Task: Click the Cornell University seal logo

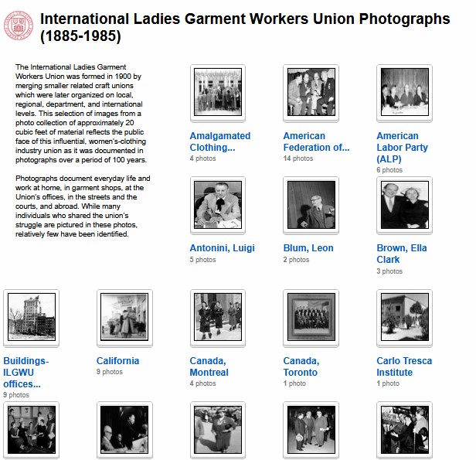Action: point(19,26)
